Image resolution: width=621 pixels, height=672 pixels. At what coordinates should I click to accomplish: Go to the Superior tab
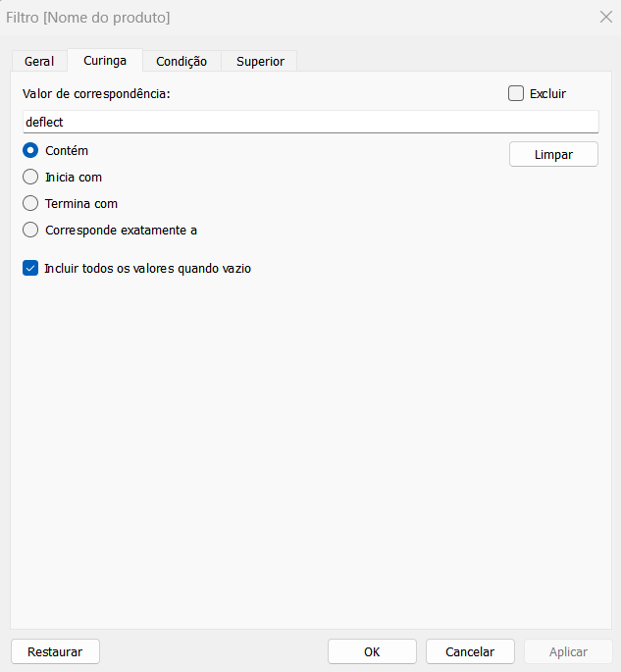(x=260, y=61)
